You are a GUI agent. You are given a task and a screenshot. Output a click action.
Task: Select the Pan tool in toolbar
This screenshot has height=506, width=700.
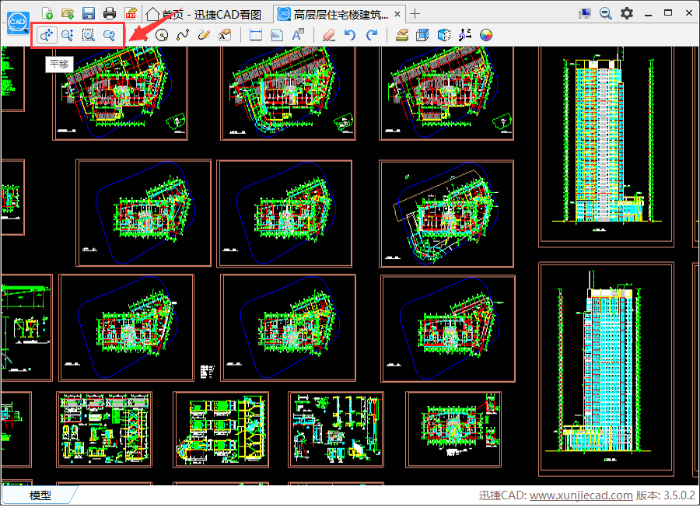46,35
